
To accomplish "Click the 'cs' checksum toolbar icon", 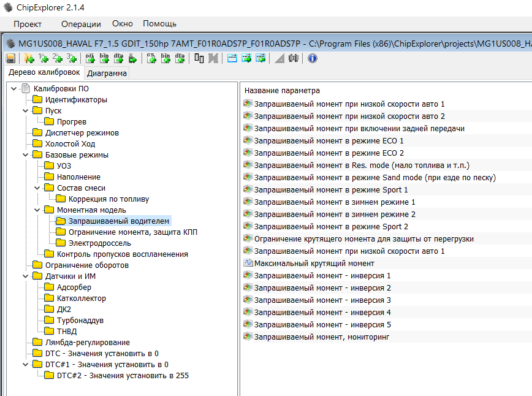I will (151, 58).
